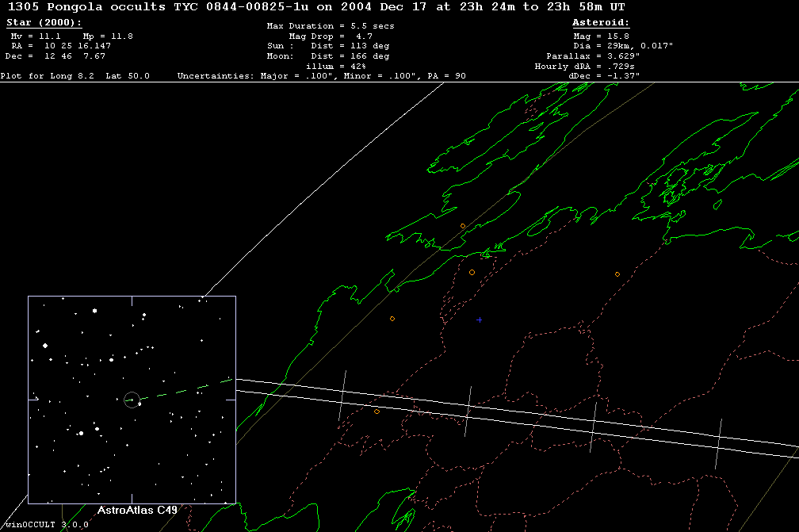Click the topmost orange city marker near coastline
The height and width of the screenshot is (532, 799).
point(463,226)
